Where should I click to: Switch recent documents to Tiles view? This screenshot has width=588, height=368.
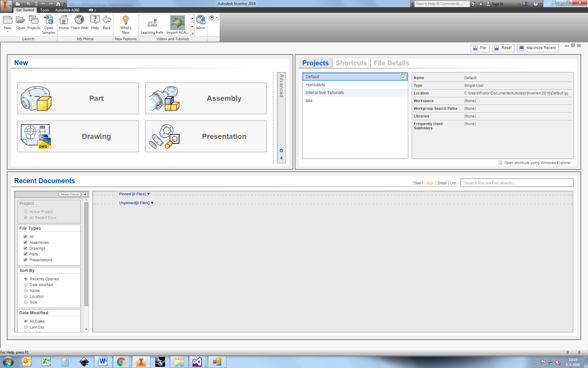coord(417,183)
